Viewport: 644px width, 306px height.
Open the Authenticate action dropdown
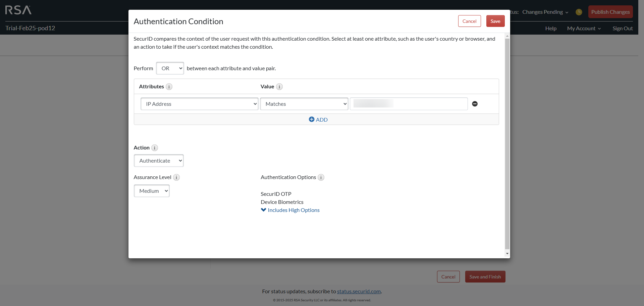coord(159,161)
